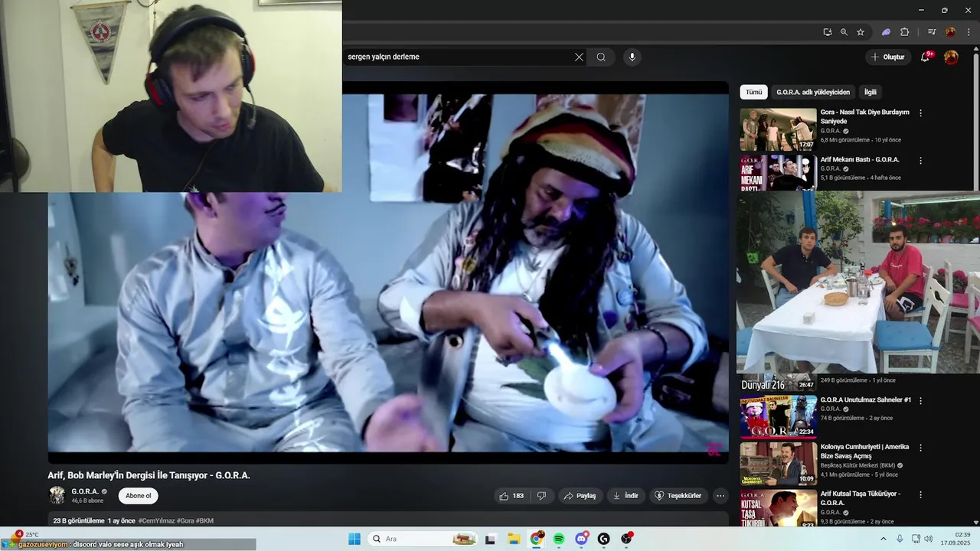Open the network tray icon
Image resolution: width=980 pixels, height=551 pixels.
click(x=916, y=539)
